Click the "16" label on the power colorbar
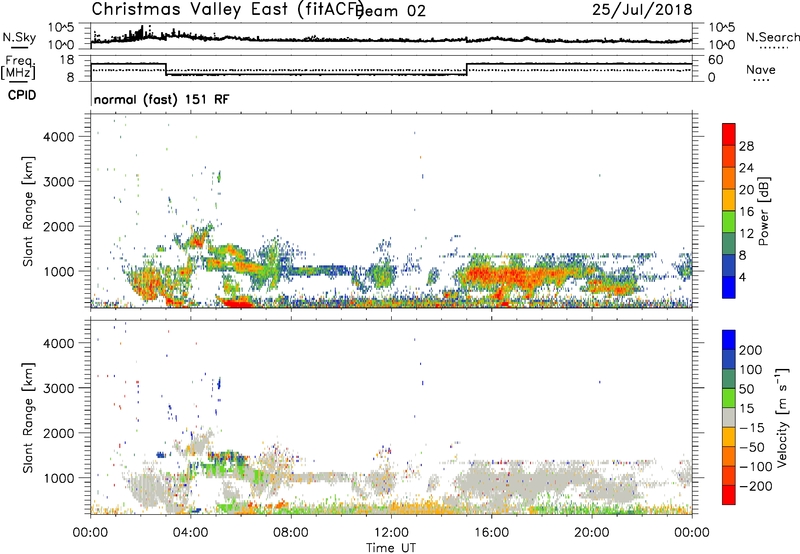 click(x=746, y=212)
